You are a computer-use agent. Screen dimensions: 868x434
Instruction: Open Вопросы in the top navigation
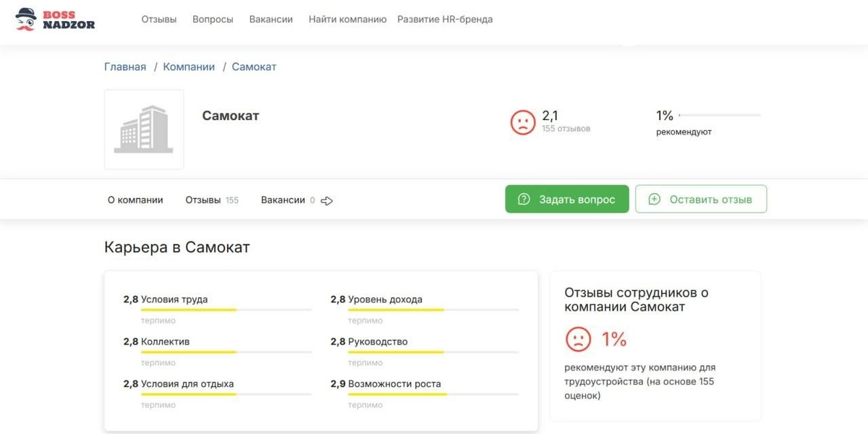(x=213, y=20)
